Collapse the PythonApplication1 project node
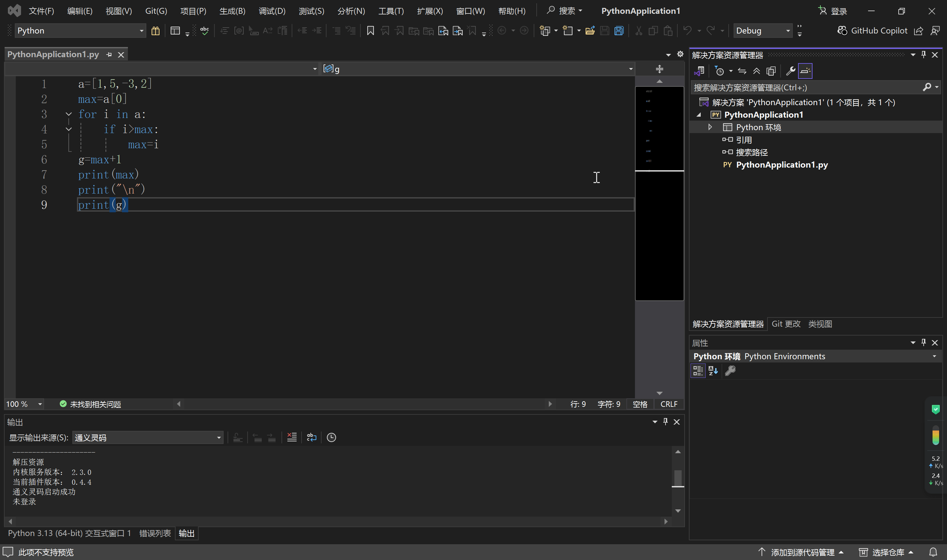 699,115
